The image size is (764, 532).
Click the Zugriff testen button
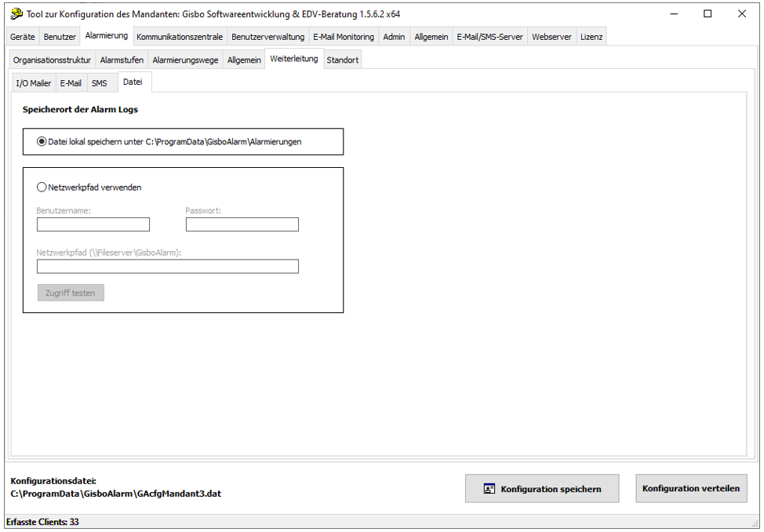click(71, 293)
